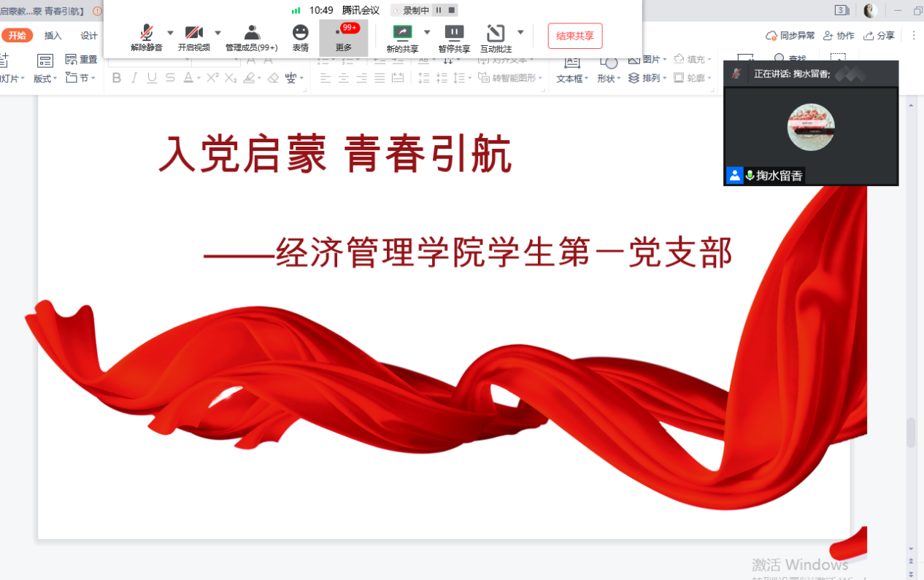Expand the arrow next to 开启视频

click(x=217, y=33)
